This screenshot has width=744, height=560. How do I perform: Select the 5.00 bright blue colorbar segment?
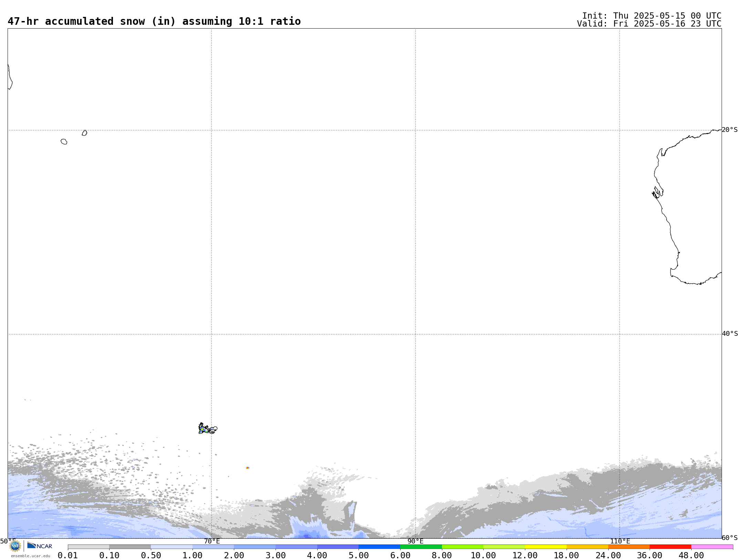(380, 547)
